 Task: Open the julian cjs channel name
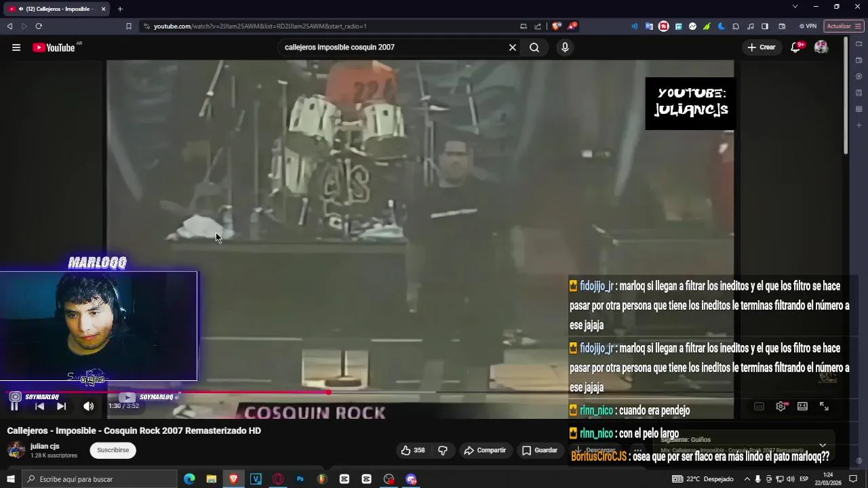pyautogui.click(x=45, y=447)
